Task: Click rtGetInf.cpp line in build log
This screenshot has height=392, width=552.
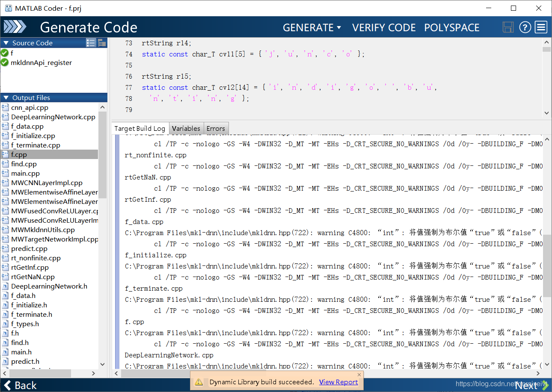Action: coord(148,200)
